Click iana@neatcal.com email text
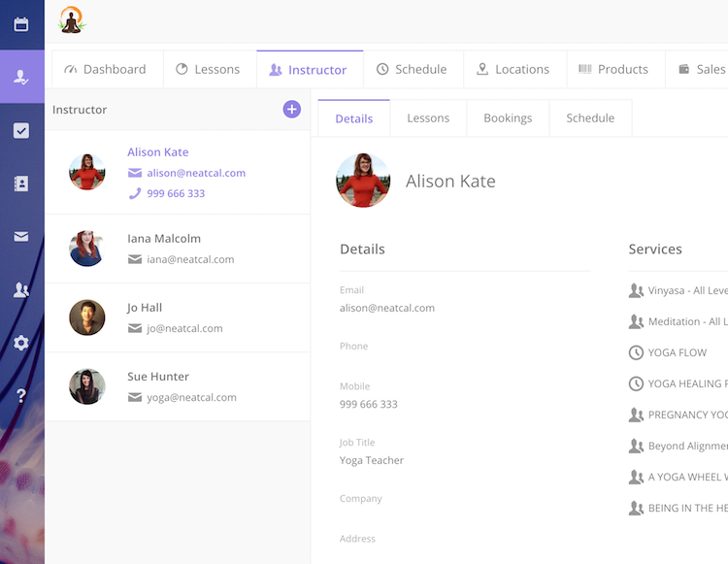This screenshot has width=728, height=564. coord(190,259)
